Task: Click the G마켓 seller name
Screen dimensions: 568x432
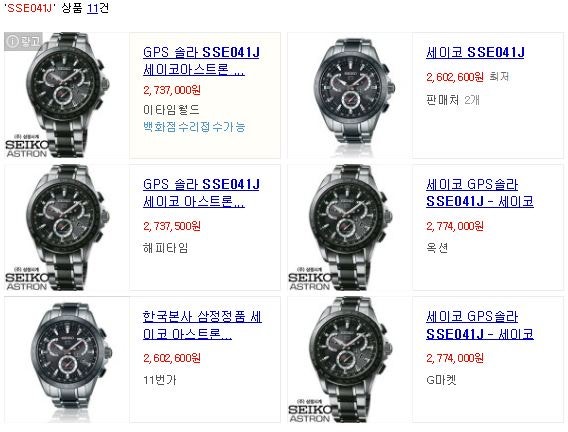Action: 441,380
